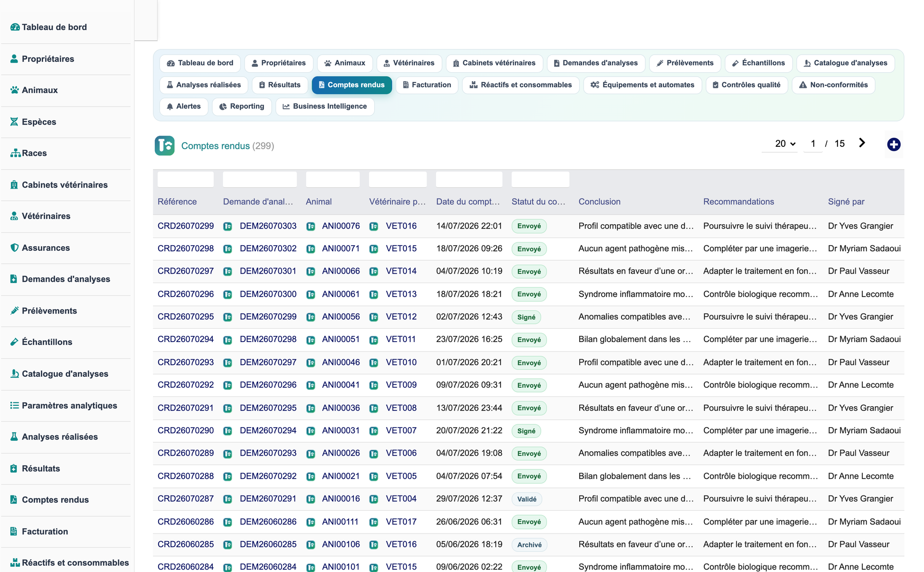
Task: Switch to the Analyses réalisées tab
Action: point(204,85)
